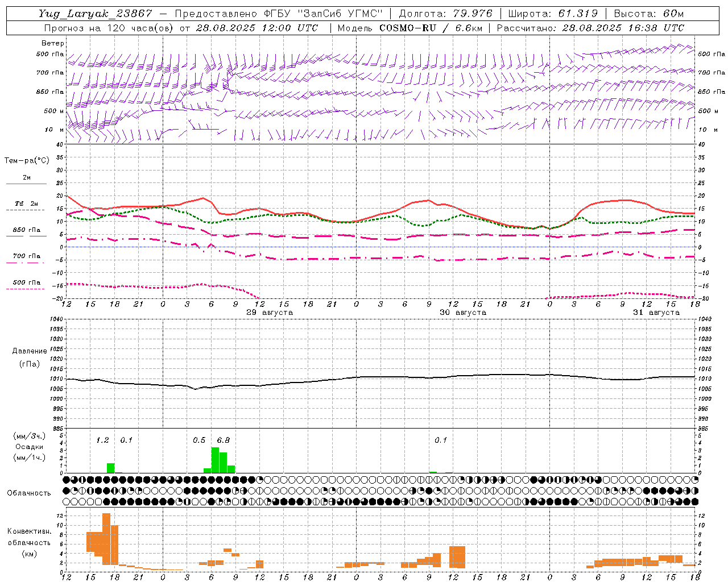Click the '1.2' precipitation total value
Image resolution: width=728 pixels, height=582 pixels.
102,440
